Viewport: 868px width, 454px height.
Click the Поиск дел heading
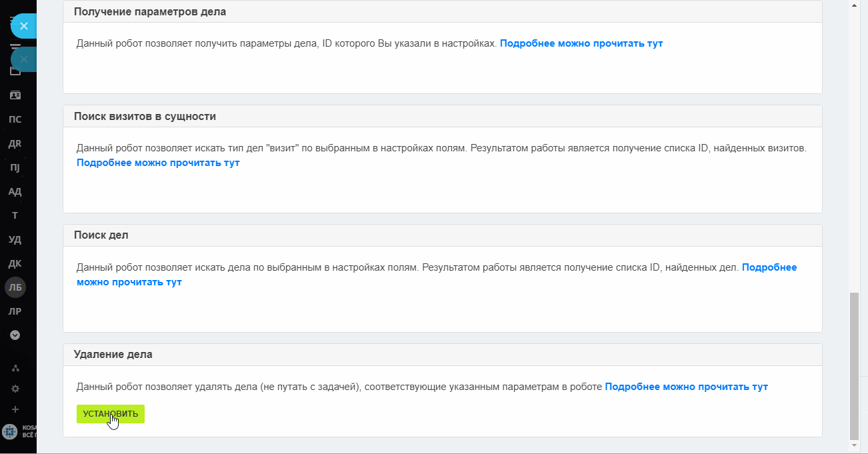point(101,235)
